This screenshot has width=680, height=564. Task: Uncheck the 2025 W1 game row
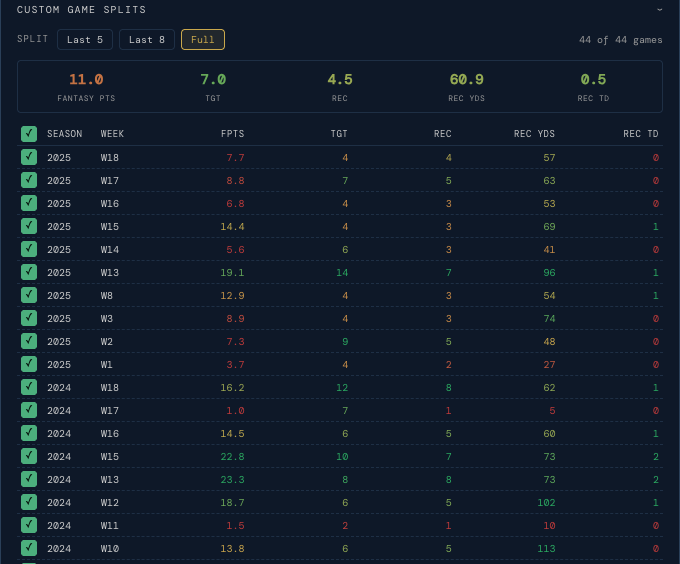[x=29, y=364]
